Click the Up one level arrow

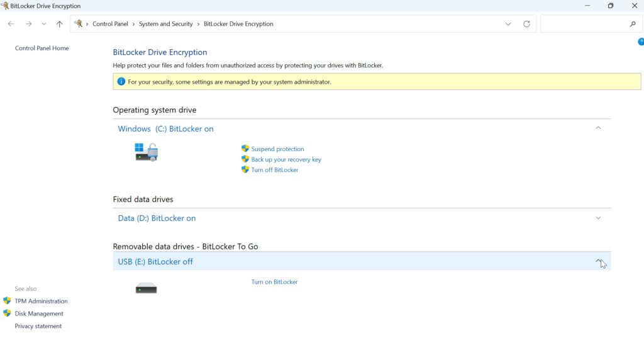[x=59, y=24]
